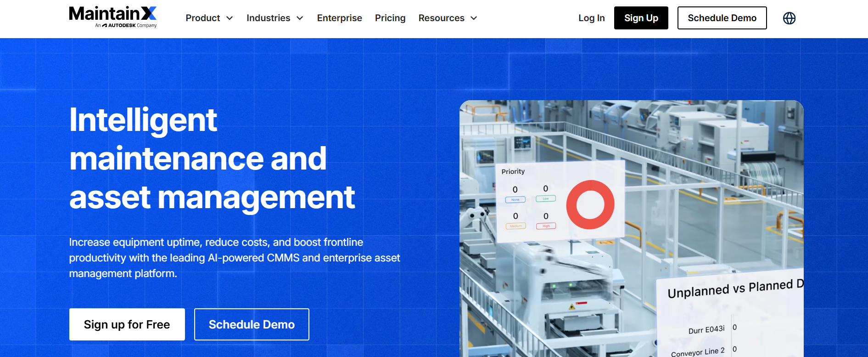
Task: Click the Durr E043i row label
Action: pos(706,329)
